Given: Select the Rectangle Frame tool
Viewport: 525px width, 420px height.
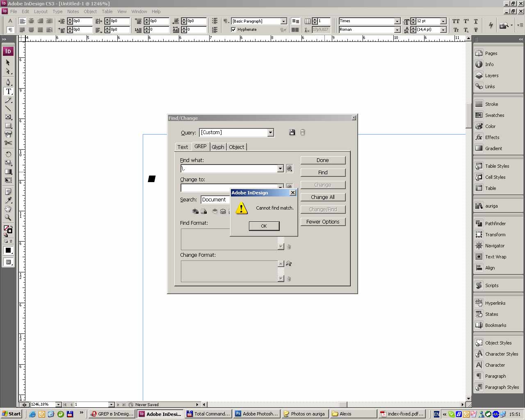Looking at the screenshot, I should click(8, 117).
